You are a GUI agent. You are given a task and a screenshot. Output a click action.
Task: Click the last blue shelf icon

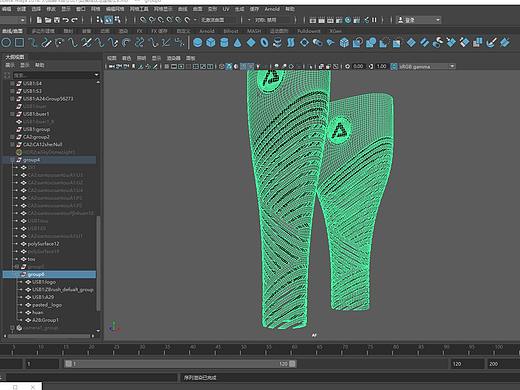tap(505, 43)
